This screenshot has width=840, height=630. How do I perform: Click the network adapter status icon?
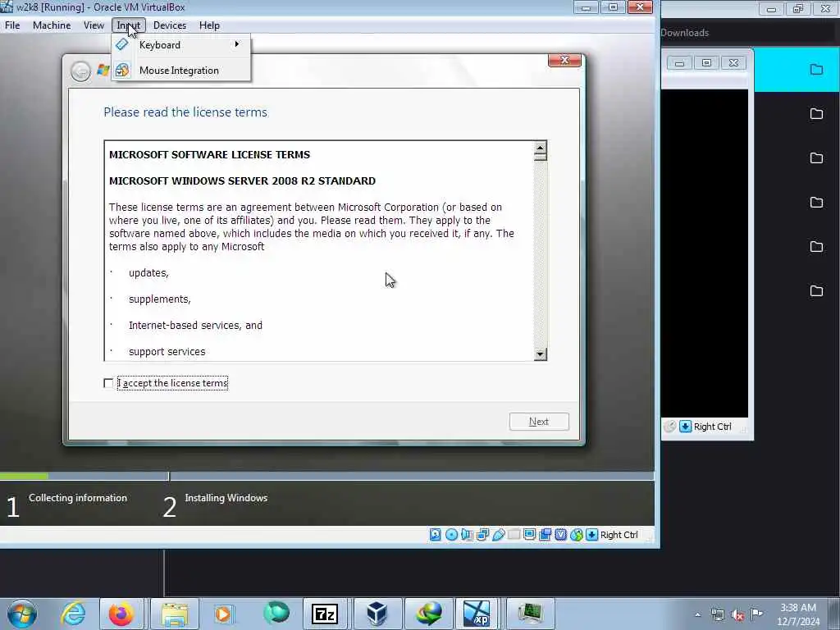point(482,535)
